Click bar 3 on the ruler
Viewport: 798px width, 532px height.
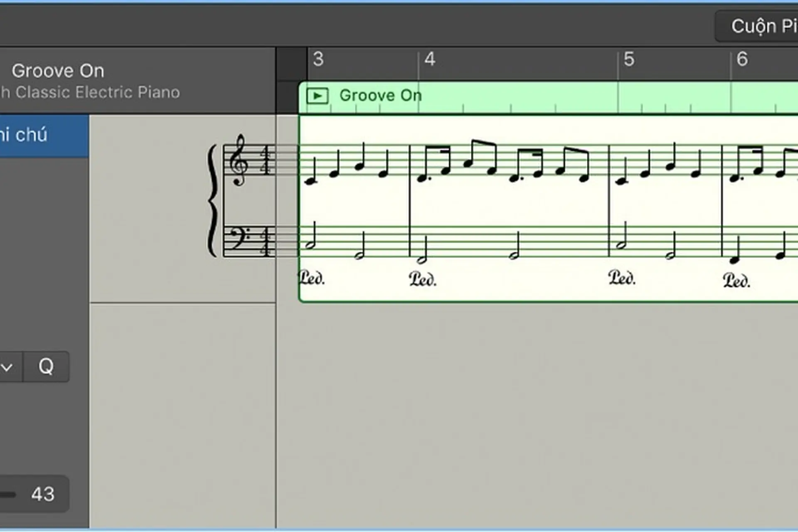tap(318, 59)
